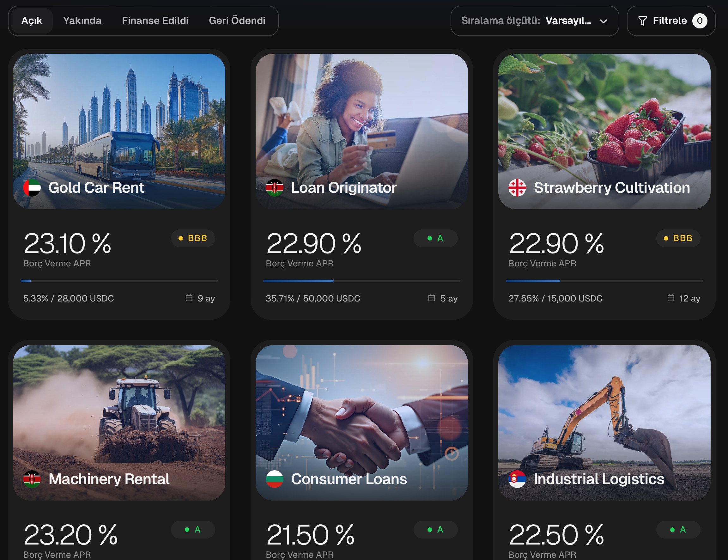This screenshot has width=728, height=560.
Task: Select the Açık tab
Action: pos(32,21)
